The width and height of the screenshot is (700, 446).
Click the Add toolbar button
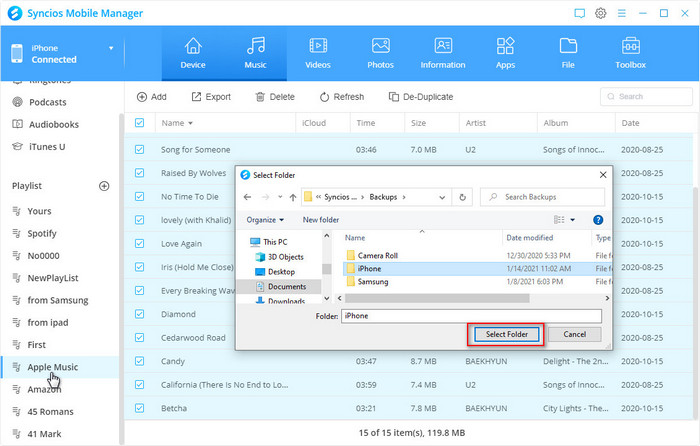[152, 97]
